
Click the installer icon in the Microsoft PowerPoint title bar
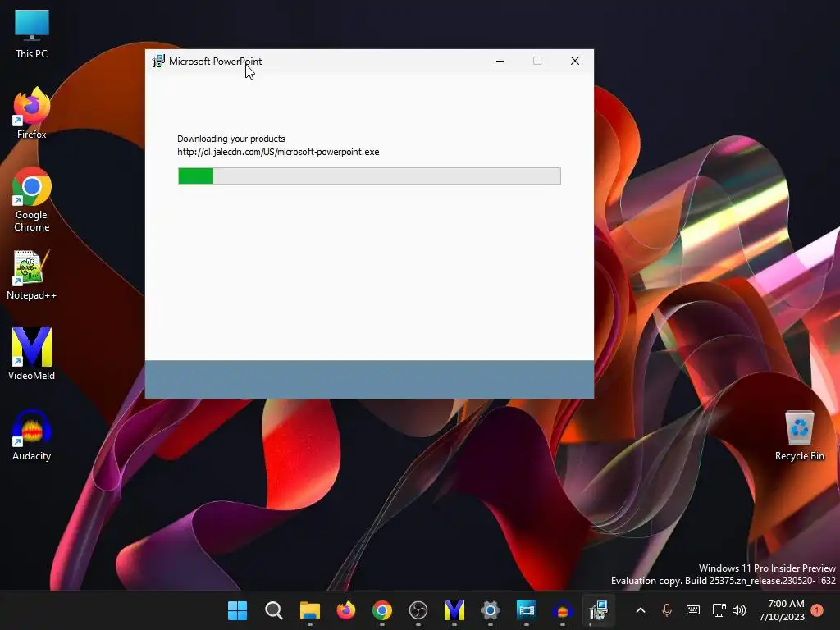[158, 61]
